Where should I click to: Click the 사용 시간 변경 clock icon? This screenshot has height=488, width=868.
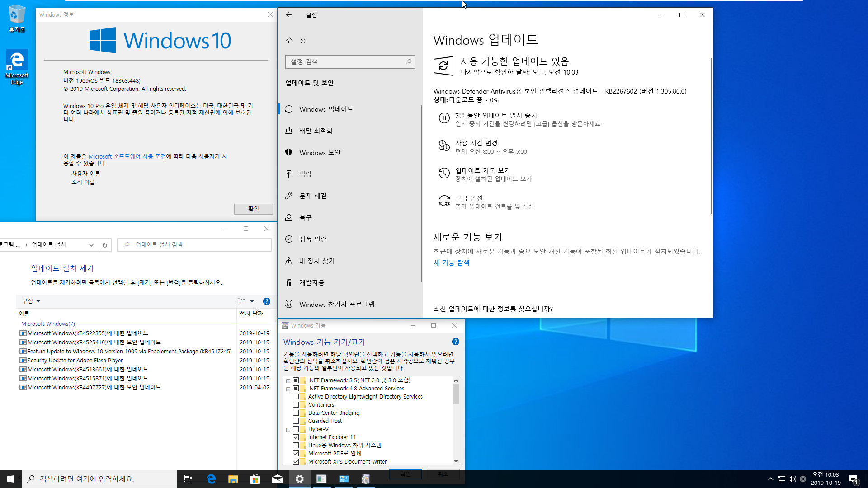point(444,146)
